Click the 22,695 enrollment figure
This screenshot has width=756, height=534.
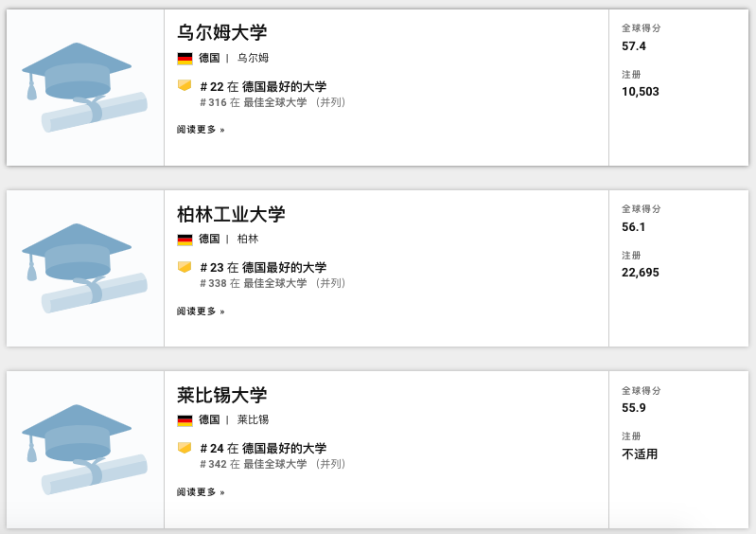click(x=641, y=273)
